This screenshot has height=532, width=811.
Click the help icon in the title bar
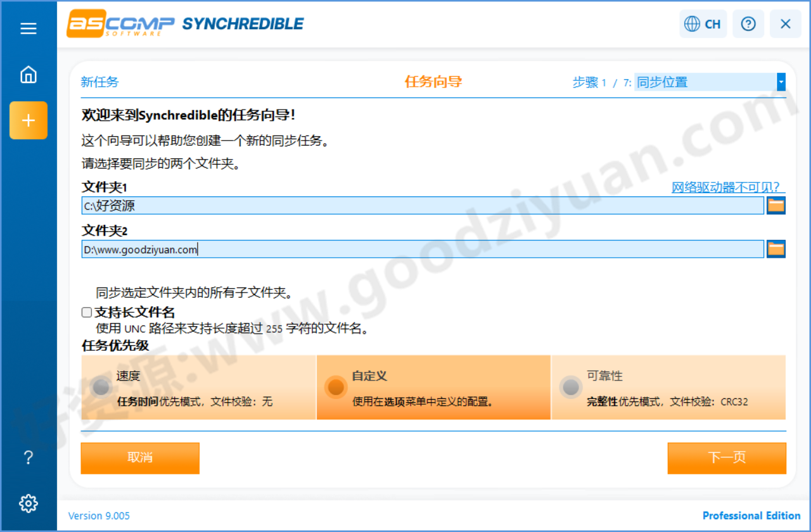click(x=748, y=23)
